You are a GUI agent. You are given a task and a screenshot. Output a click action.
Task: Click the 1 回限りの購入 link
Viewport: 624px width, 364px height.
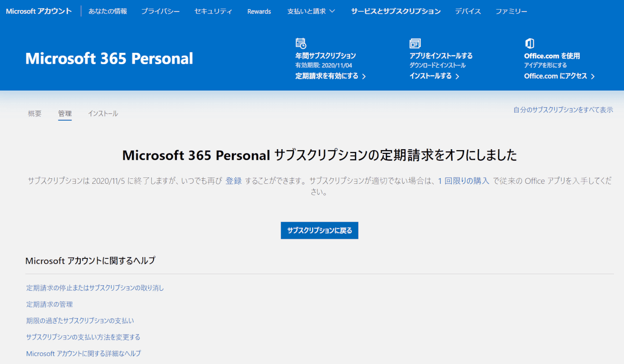[x=464, y=181]
